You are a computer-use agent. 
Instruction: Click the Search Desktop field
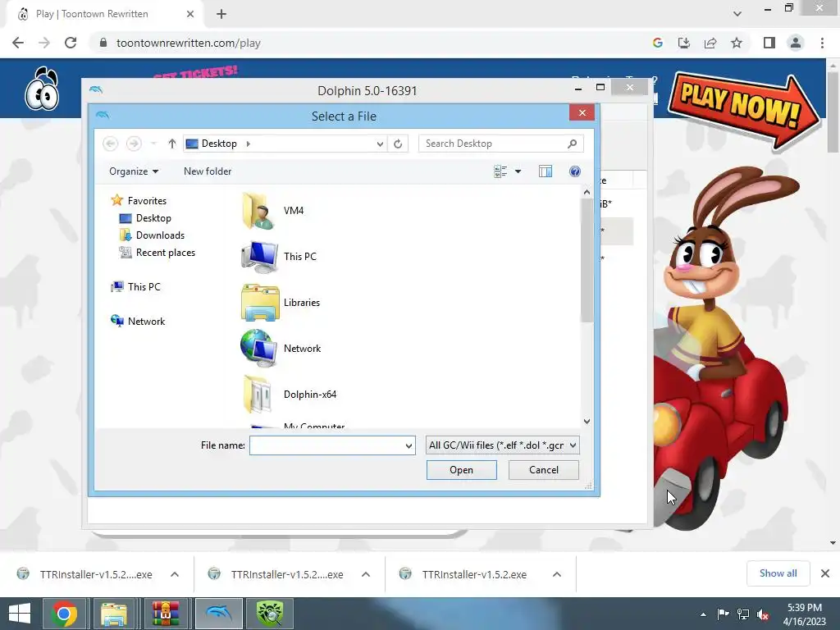[x=493, y=144]
